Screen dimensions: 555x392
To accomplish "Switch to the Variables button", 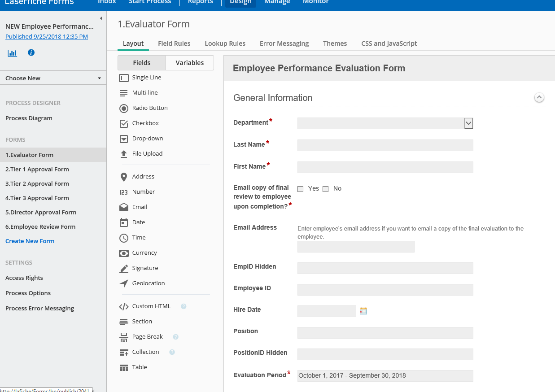I will (x=189, y=63).
